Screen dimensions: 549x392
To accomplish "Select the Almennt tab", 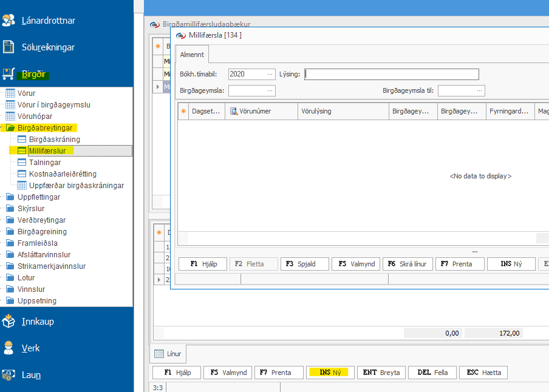I will (192, 55).
